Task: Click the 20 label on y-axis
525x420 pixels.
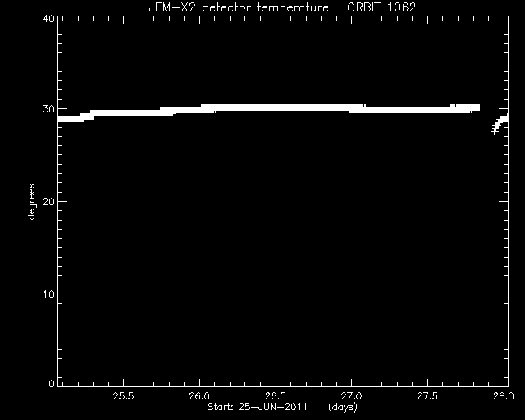Action: click(49, 201)
